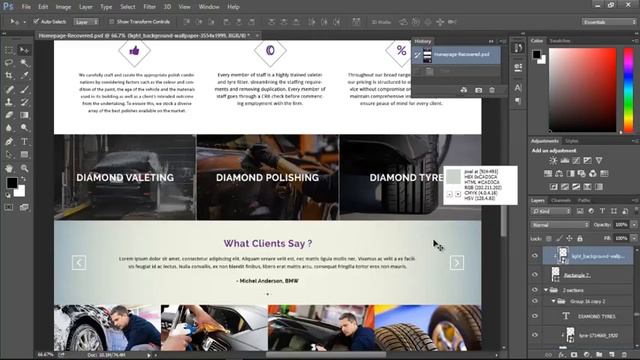
Task: Open the Auto-Select Layer dropdown
Action: coord(86,22)
